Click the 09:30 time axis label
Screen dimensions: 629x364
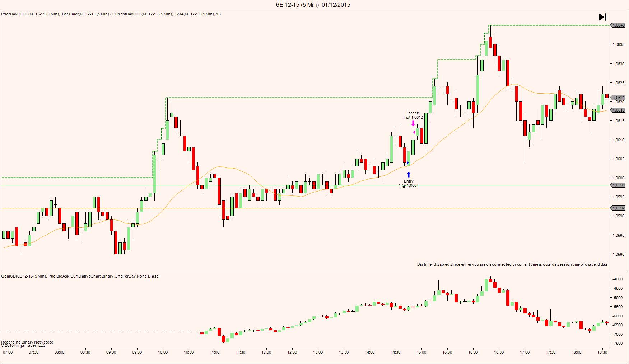pyautogui.click(x=137, y=352)
